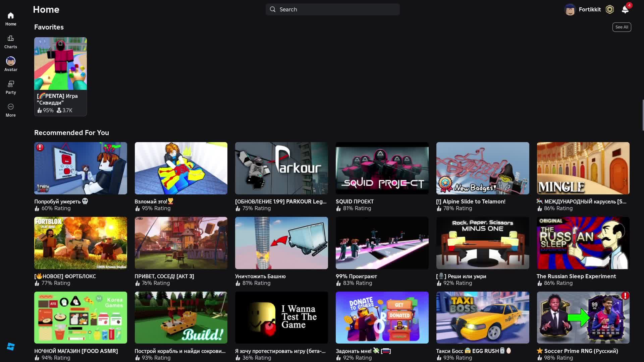644x362 pixels.
Task: Click the Fortikkit profile avatar
Action: point(570,9)
